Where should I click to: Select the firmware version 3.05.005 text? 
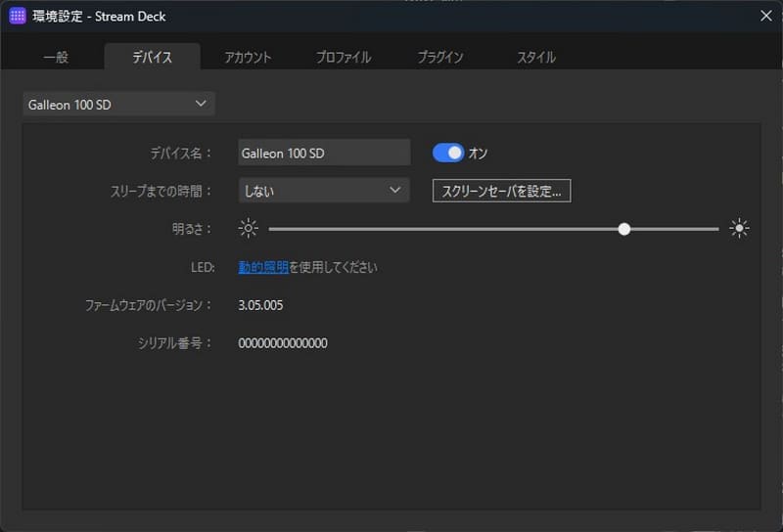(260, 305)
